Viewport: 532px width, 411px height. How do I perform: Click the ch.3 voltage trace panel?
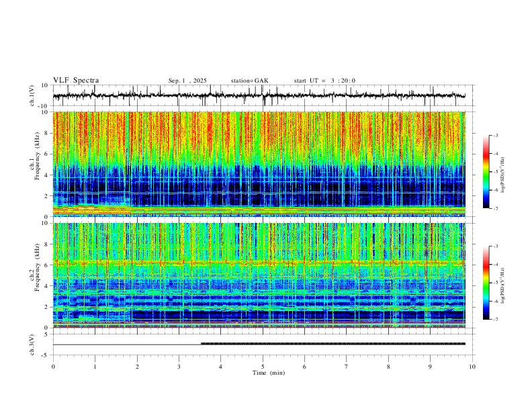coord(264,345)
